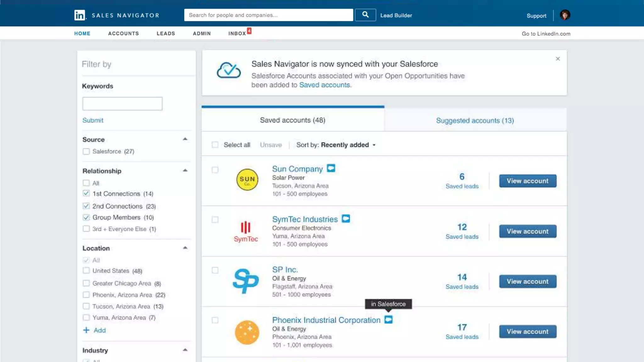This screenshot has height=362, width=644.
Task: Collapse the Source filter section
Action: [185, 139]
